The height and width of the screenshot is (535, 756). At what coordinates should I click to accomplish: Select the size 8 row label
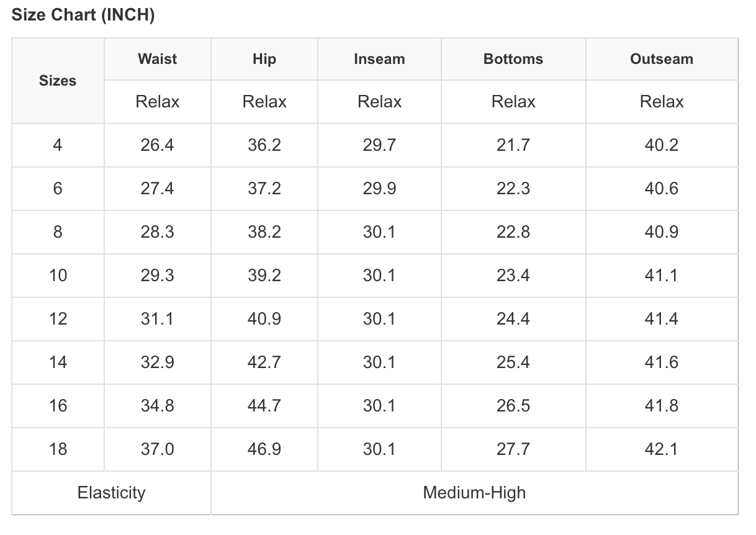click(x=58, y=232)
